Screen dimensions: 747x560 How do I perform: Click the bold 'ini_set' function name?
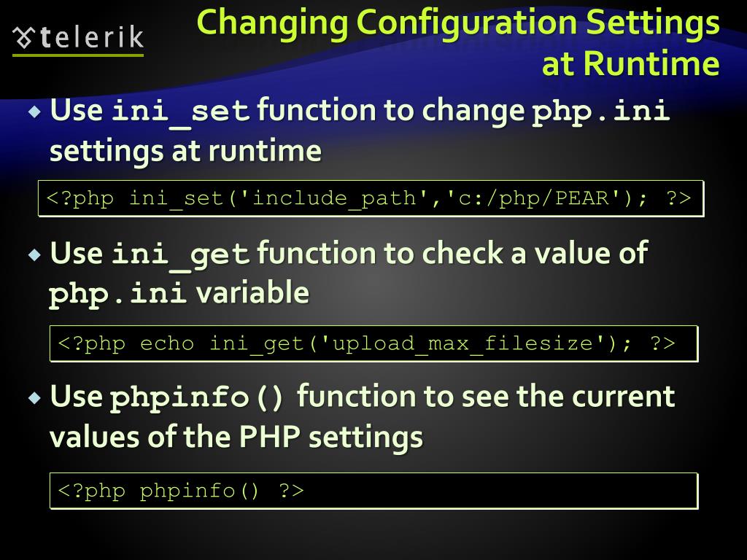point(181,112)
